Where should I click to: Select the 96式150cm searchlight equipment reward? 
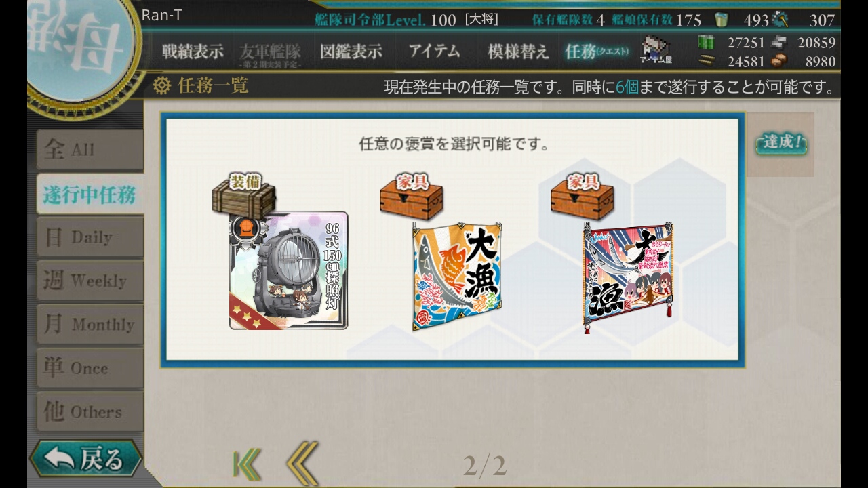tap(289, 270)
